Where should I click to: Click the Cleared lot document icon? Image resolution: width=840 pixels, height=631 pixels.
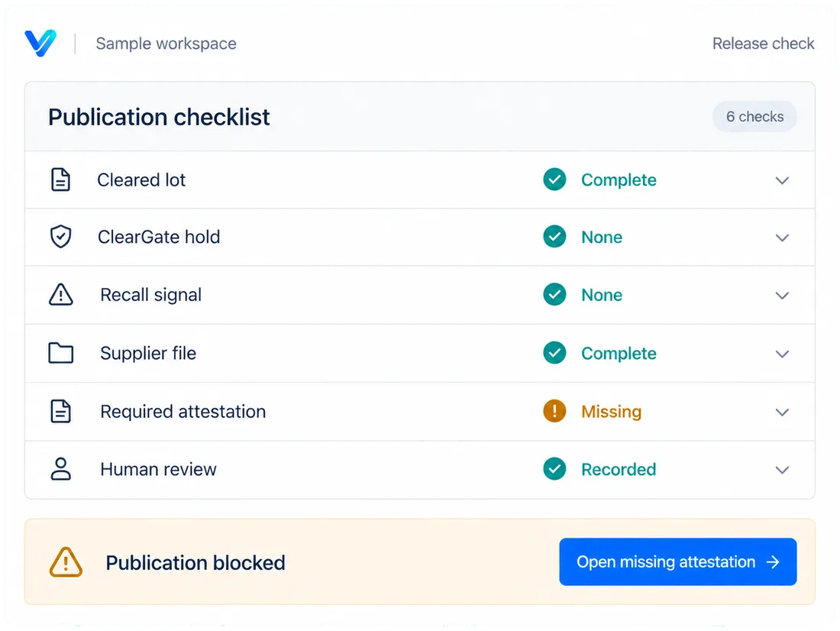[x=60, y=180]
